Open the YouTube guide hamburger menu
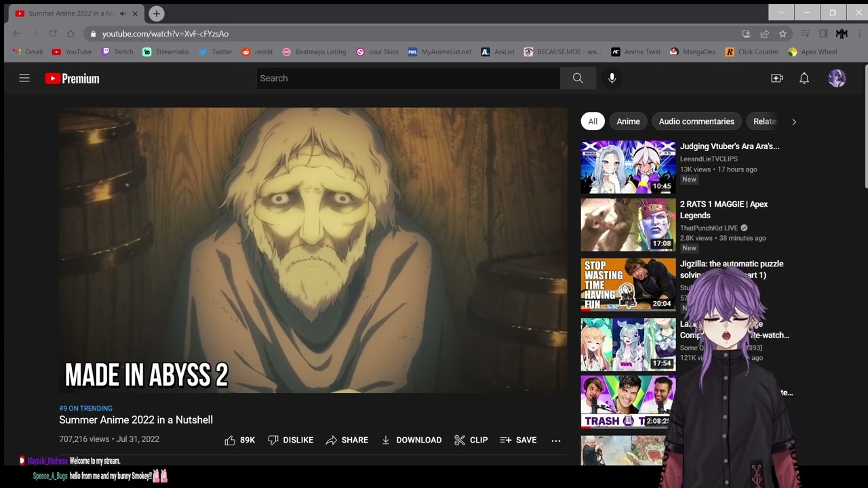The height and width of the screenshot is (488, 868). [24, 78]
